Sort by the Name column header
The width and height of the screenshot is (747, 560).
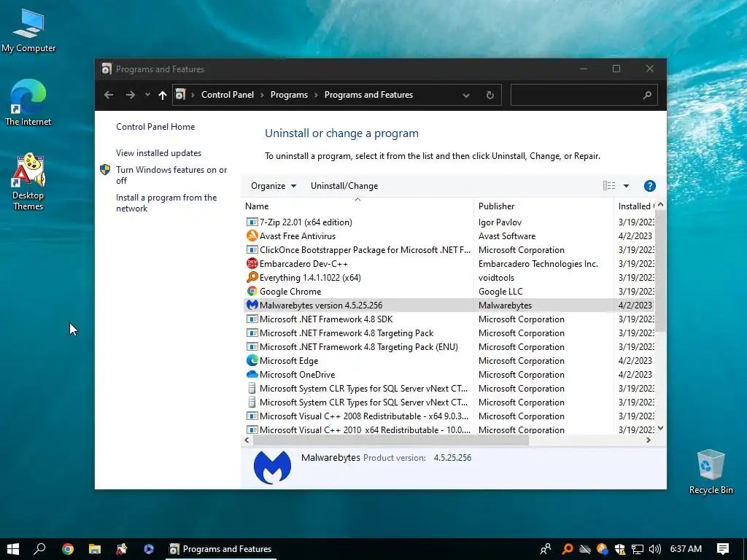tap(357, 206)
